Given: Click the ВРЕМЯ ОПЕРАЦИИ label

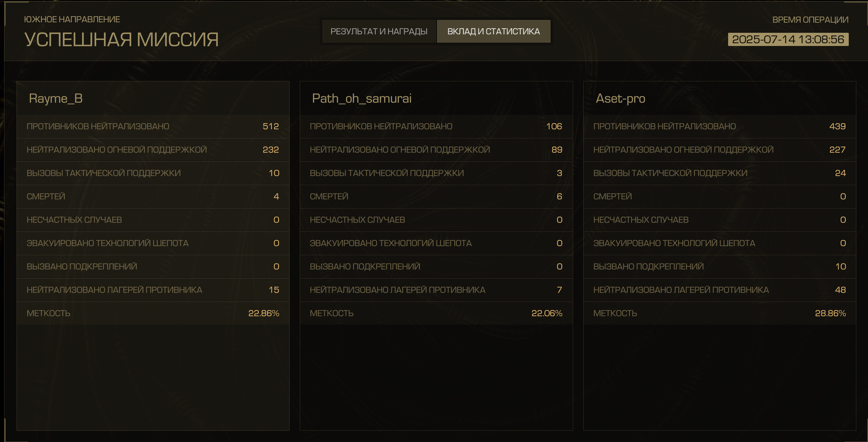Looking at the screenshot, I should [x=810, y=20].
